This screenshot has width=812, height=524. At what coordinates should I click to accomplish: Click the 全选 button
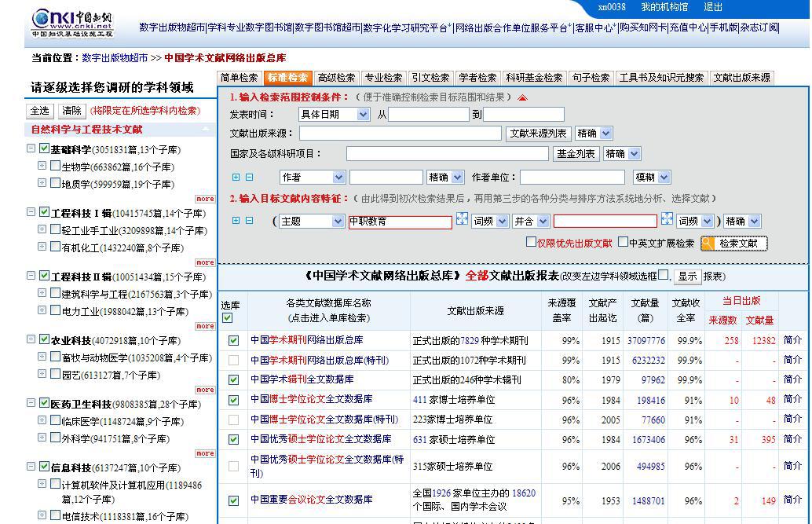(x=39, y=111)
